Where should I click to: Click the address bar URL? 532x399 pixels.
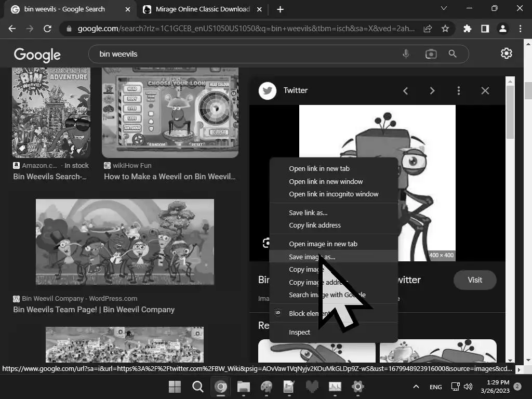(246, 29)
